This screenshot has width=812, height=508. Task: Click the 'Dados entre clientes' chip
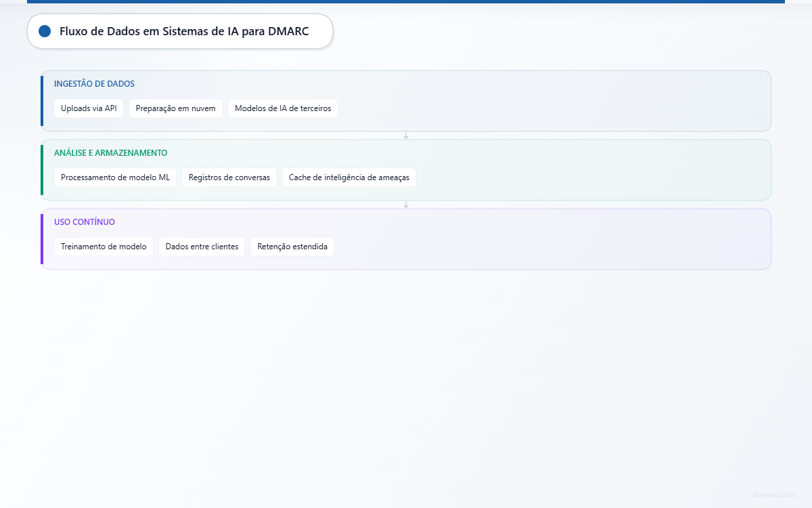pyautogui.click(x=202, y=247)
